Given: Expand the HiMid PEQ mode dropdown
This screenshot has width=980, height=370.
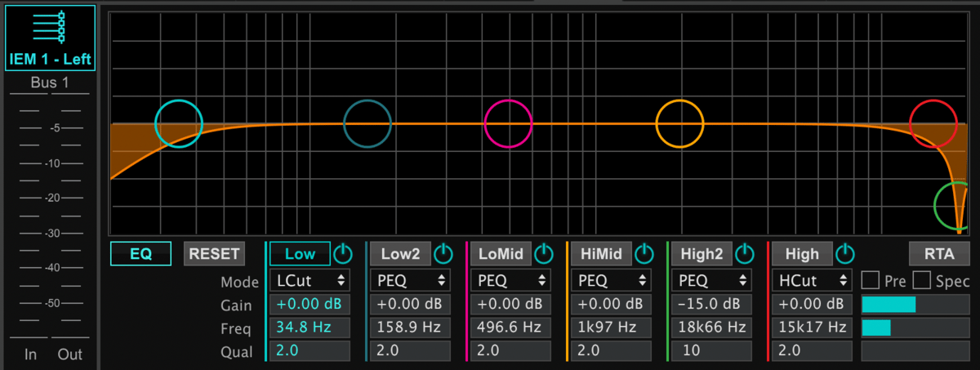Looking at the screenshot, I should 610,280.
